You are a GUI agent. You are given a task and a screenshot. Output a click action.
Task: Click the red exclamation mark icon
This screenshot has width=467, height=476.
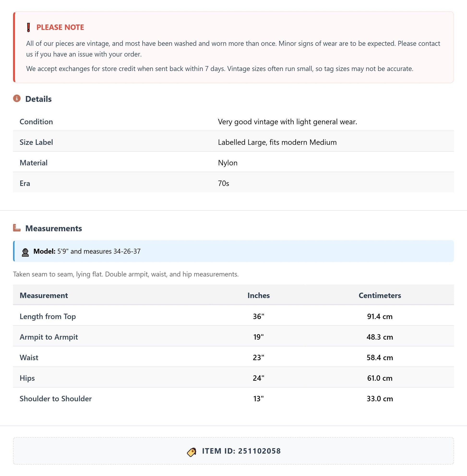point(29,27)
